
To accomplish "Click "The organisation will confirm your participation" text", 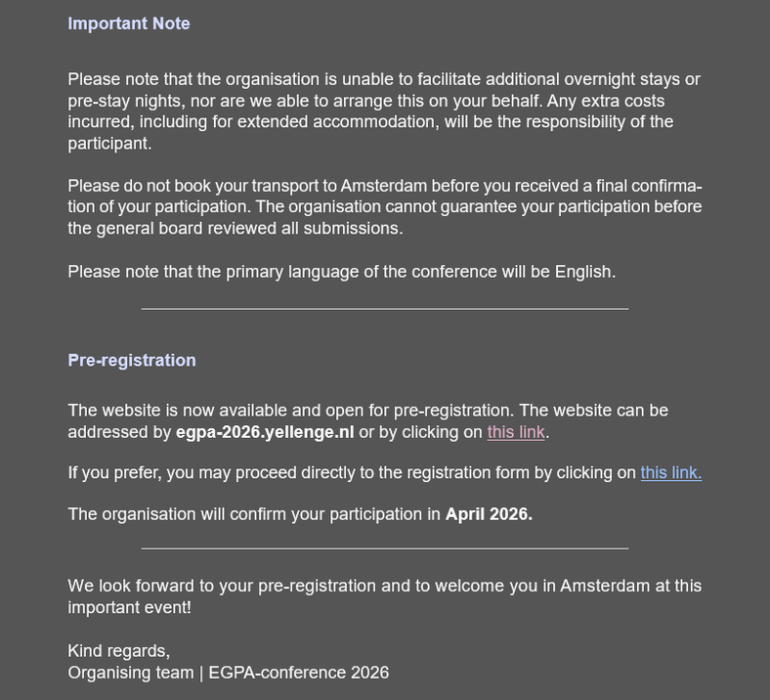I will pos(255,514).
